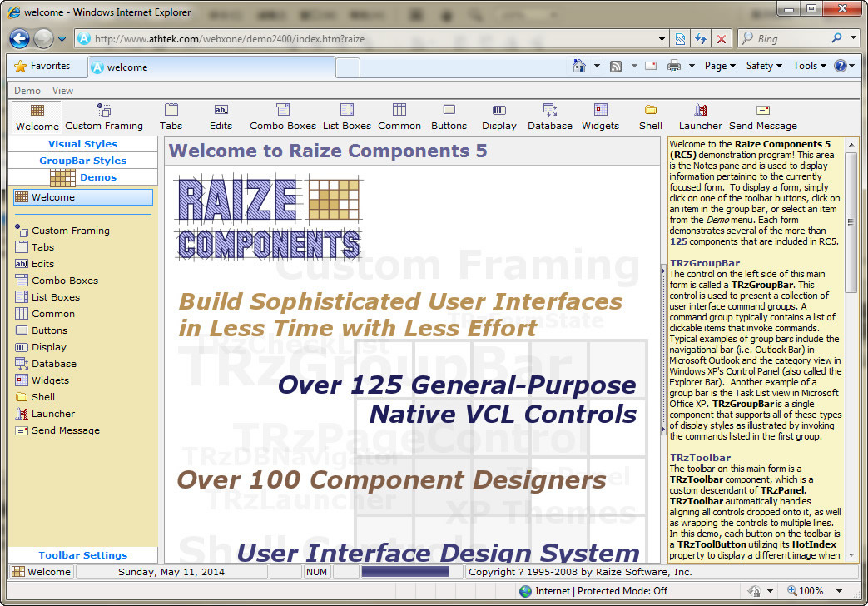Expand the GroupBar Styles group

(82, 161)
